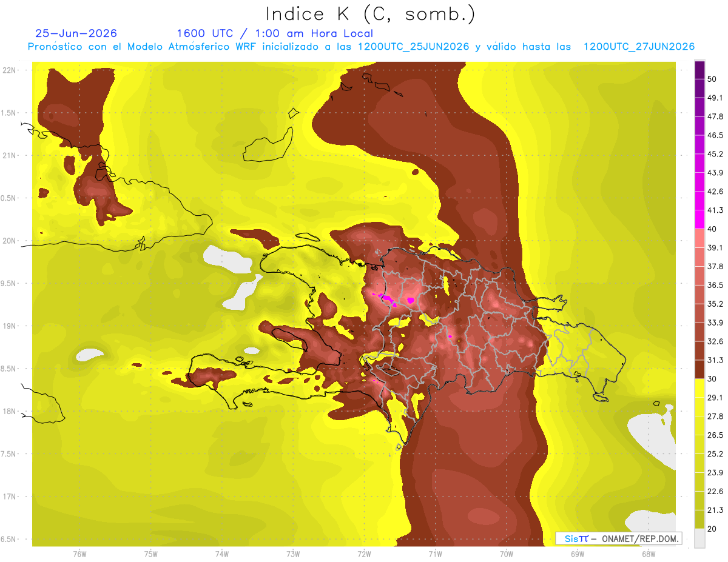Click the legend value '32.6'

pos(715,341)
